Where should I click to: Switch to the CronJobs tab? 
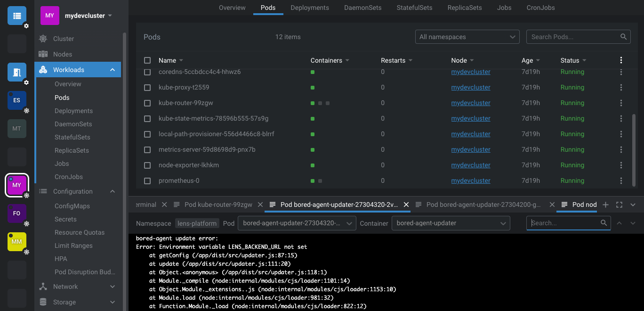click(541, 8)
